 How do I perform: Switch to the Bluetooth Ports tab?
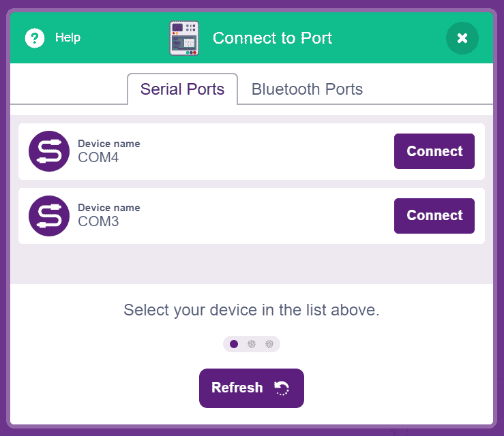point(307,89)
